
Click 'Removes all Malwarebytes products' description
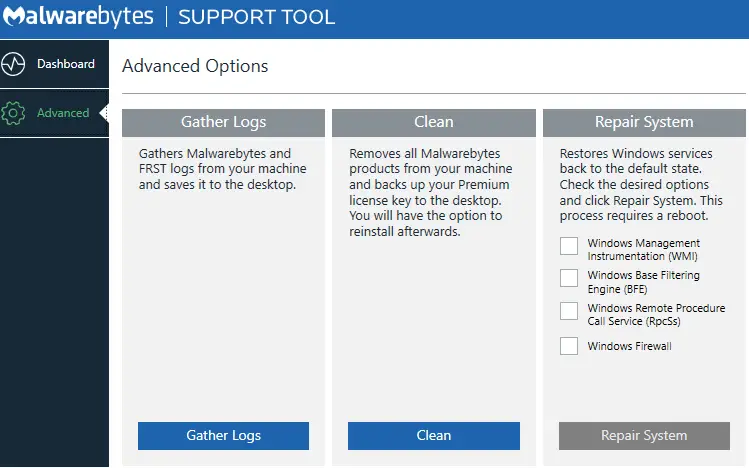[430, 192]
